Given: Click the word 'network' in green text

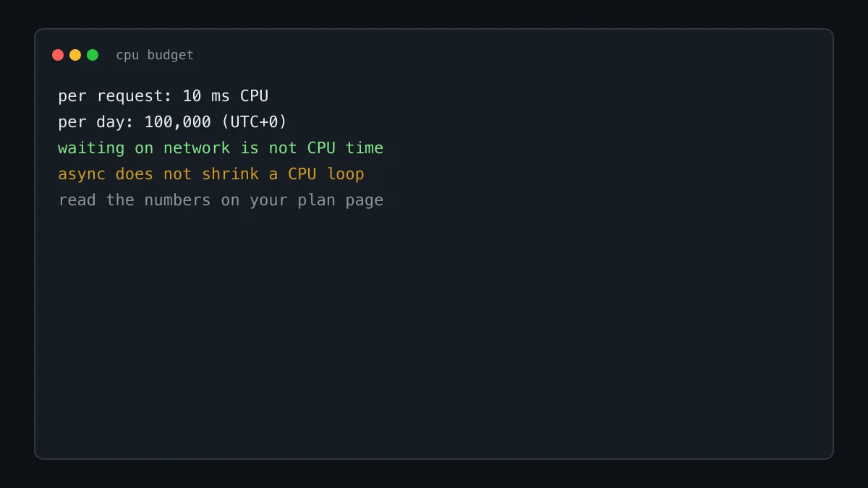Looking at the screenshot, I should click(197, 148).
